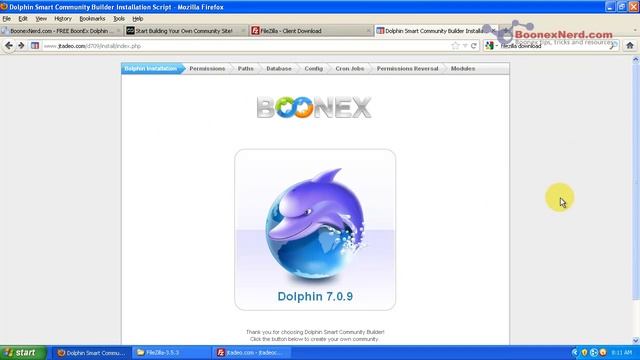This screenshot has width=640, height=360.
Task: Select the Cron Jobs installer step
Action: tap(350, 69)
